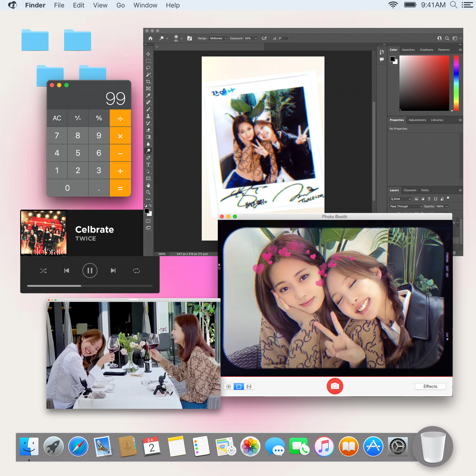Select the Lasso tool
The width and height of the screenshot is (476, 476).
point(148,68)
